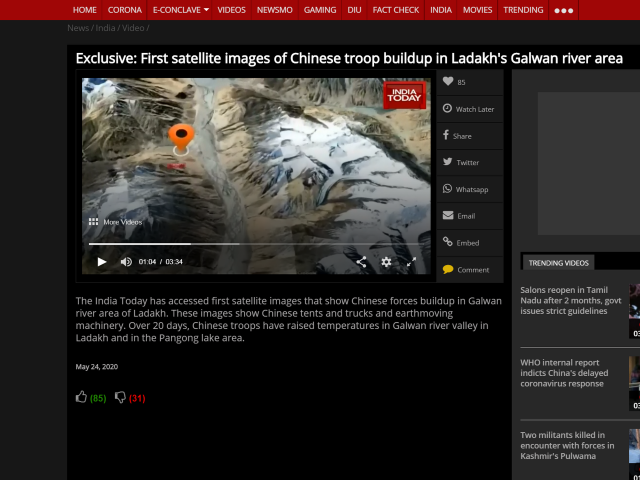Open the WHO report story thumbnail

pyautogui.click(x=635, y=384)
